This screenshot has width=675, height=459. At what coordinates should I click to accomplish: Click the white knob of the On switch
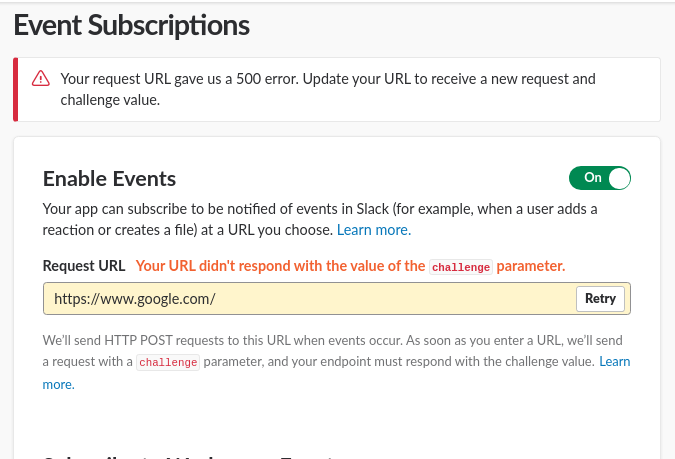coord(619,178)
